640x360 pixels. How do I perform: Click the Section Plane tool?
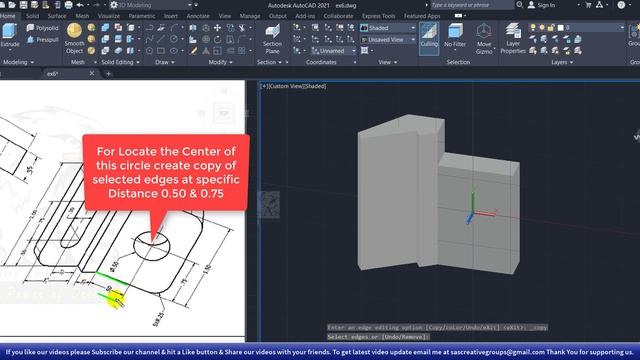point(272,39)
